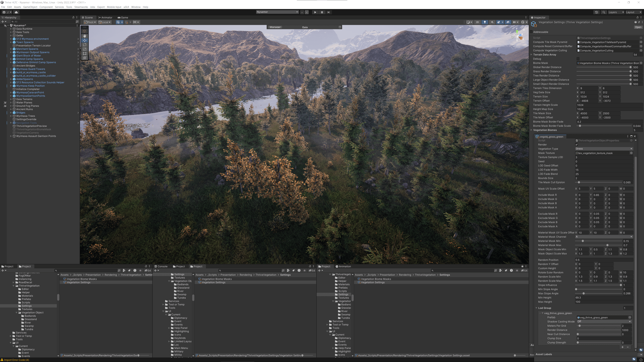
Task: Uncheck the Render checkbox
Action: [577, 145]
